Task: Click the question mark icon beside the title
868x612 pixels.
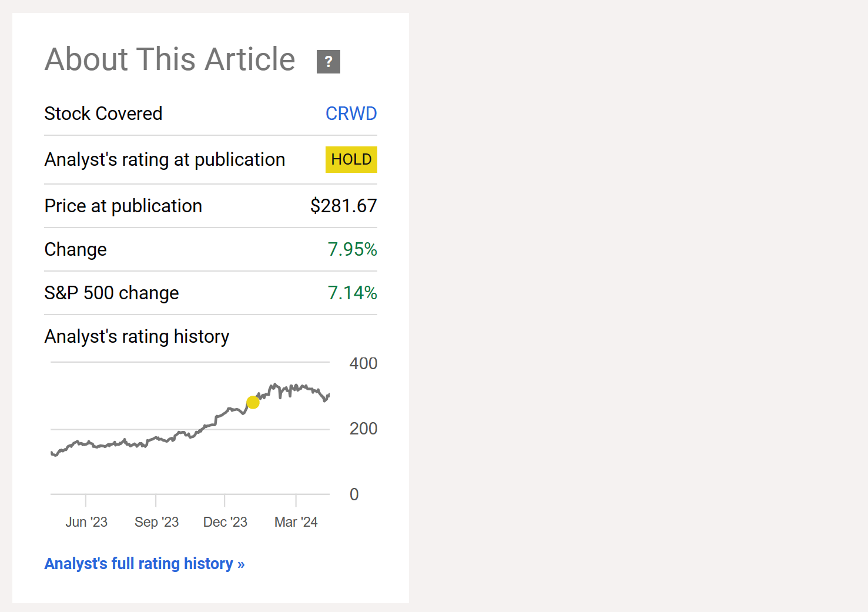Action: tap(329, 61)
